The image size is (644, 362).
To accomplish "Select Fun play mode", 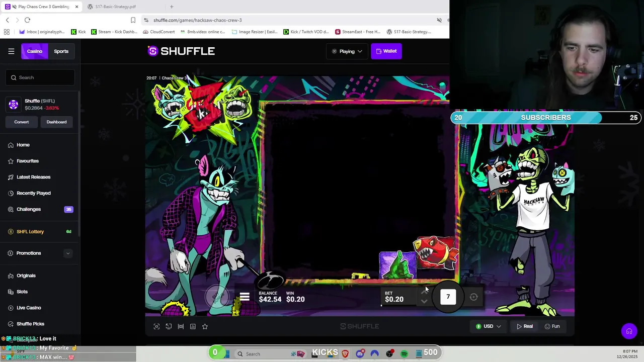I will 552,326.
